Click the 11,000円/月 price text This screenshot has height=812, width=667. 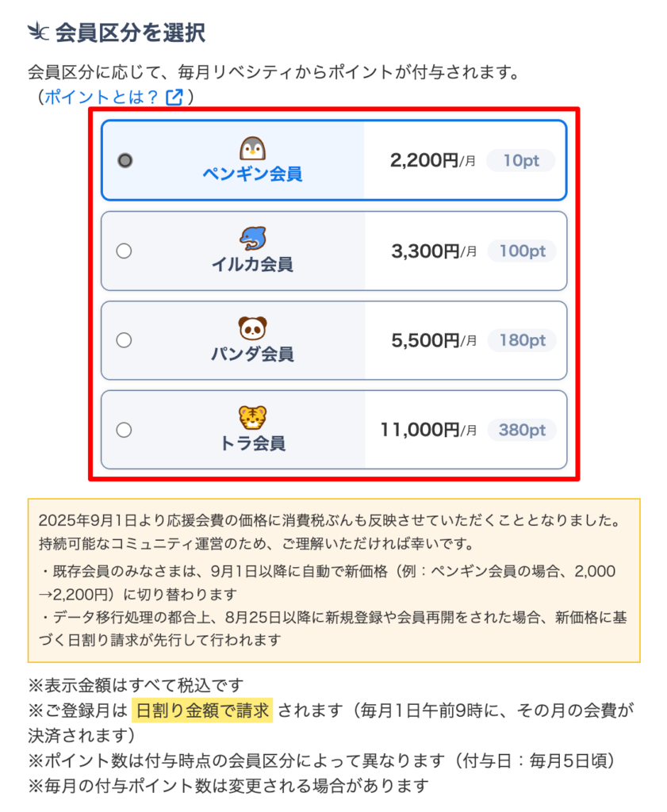428,430
